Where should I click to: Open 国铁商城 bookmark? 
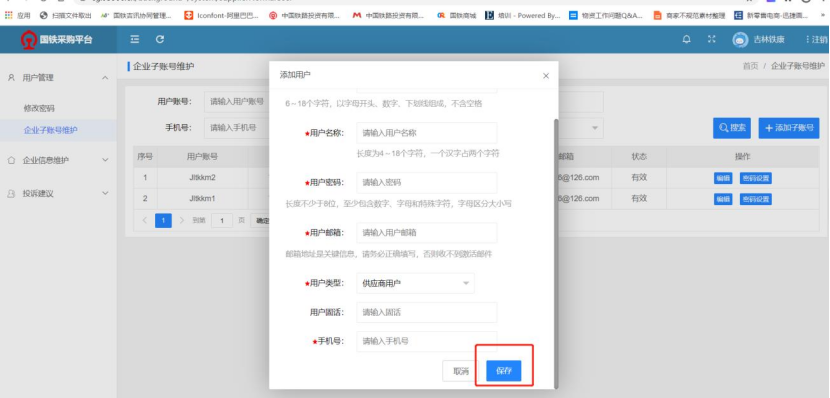(456, 15)
